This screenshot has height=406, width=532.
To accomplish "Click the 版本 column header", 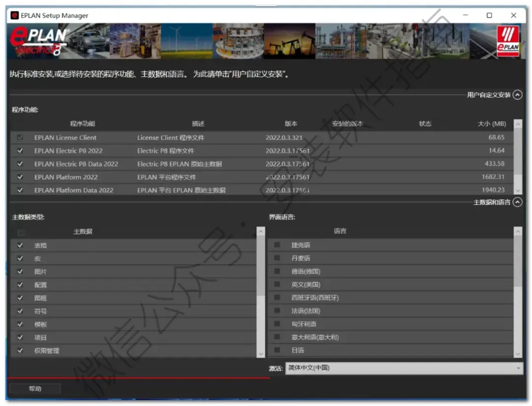I will (291, 124).
